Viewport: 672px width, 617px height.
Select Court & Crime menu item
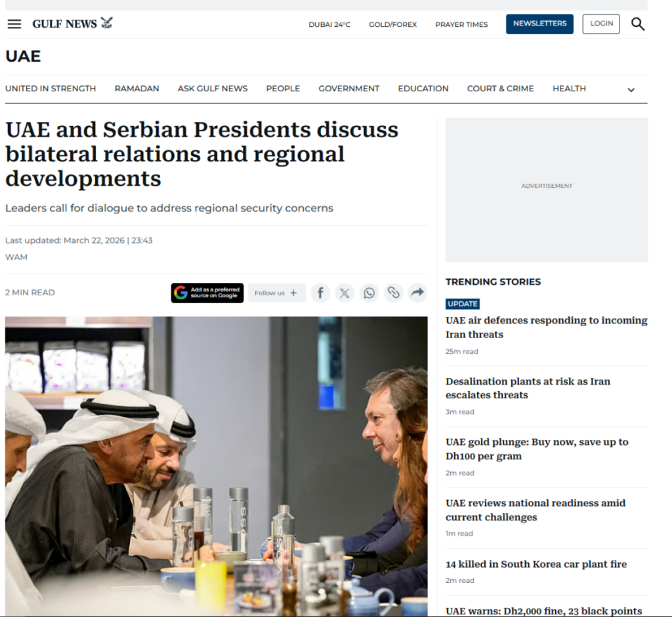coord(500,89)
